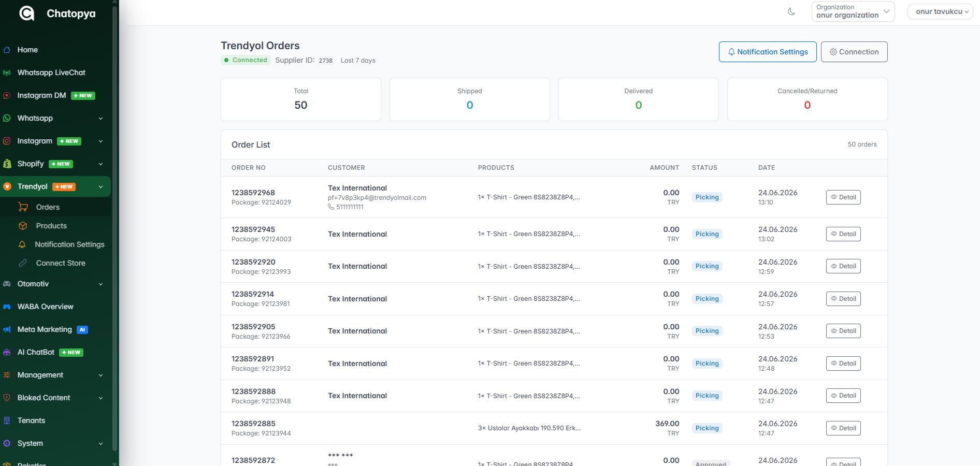Click the Notification Settings header button
Screen dimensions: 980x466
click(x=768, y=52)
